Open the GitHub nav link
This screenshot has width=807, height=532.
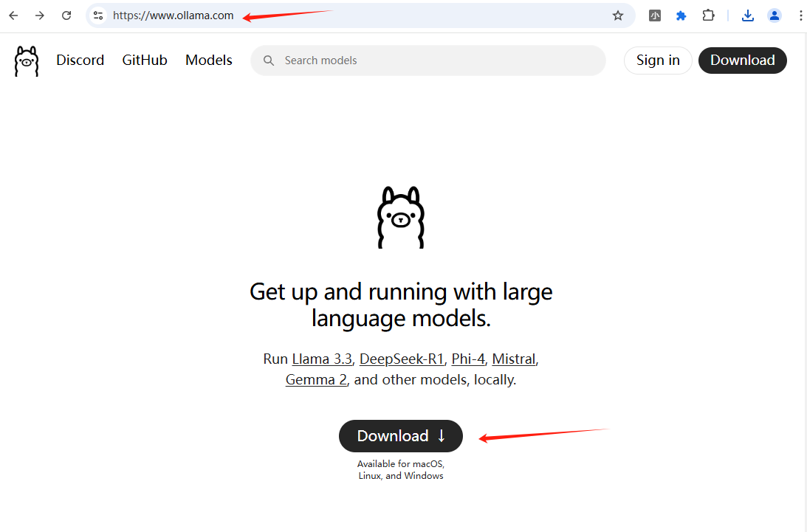145,61
